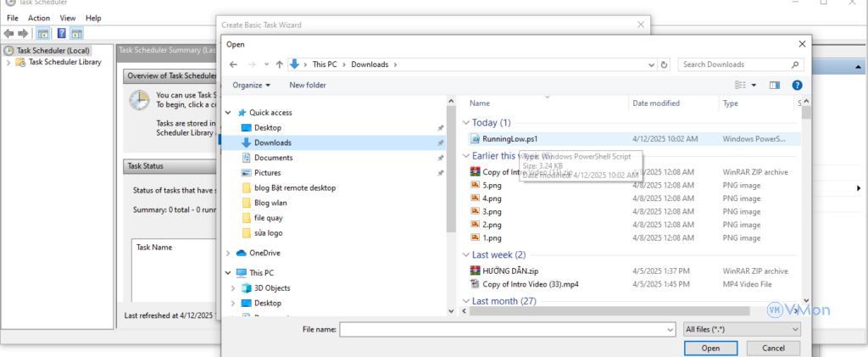This screenshot has width=868, height=357.
Task: Click the Open button
Action: (x=710, y=348)
